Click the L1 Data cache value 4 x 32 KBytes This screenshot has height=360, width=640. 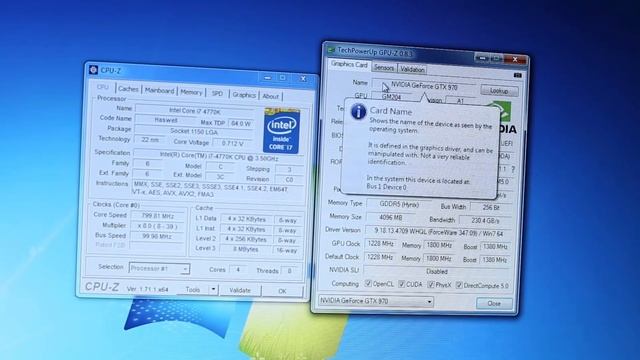[247, 219]
